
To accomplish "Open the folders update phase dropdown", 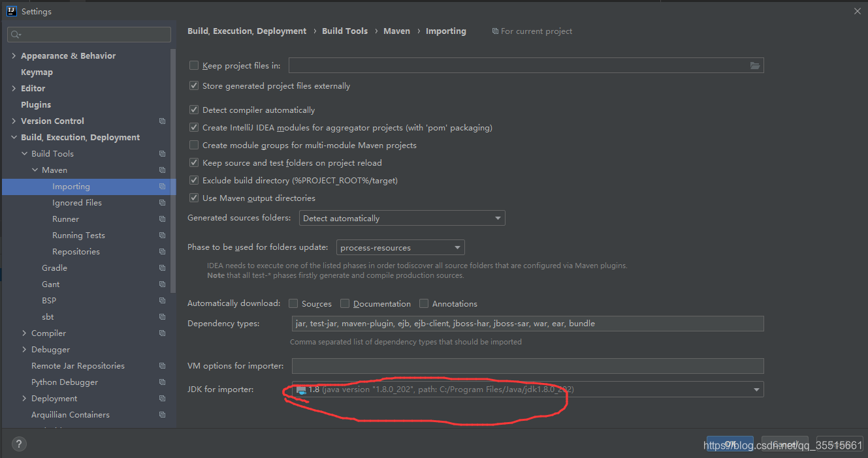I will (457, 247).
